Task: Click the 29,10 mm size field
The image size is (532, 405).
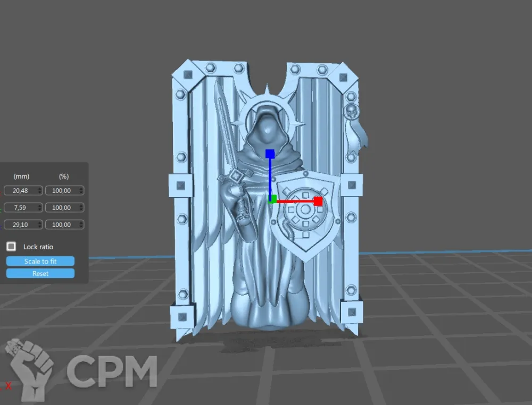Action: pyautogui.click(x=20, y=225)
